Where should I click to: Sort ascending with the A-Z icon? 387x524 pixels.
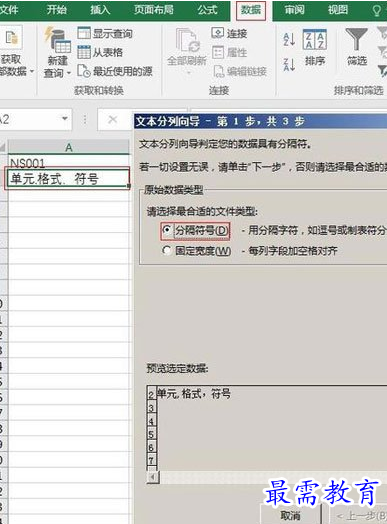pyautogui.click(x=289, y=39)
